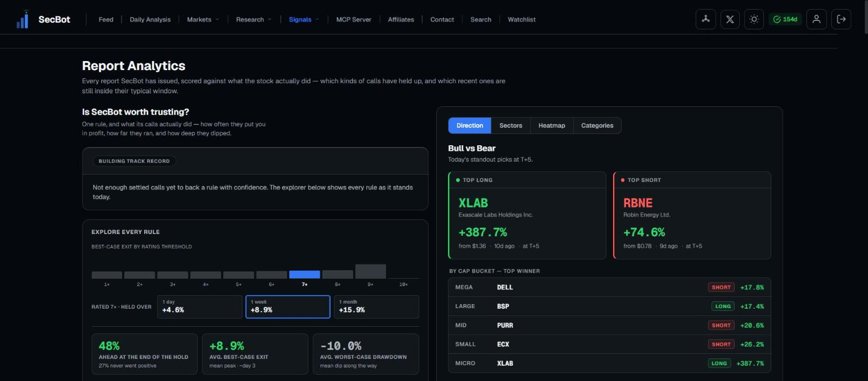Switch to the Sectors tab
Viewport: 868px width, 381px height.
coord(511,125)
